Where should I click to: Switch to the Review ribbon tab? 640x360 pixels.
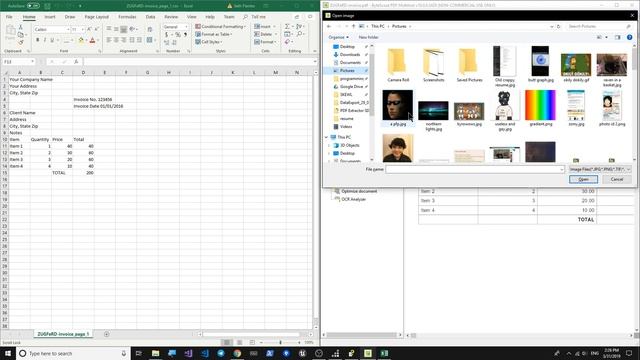tap(171, 17)
